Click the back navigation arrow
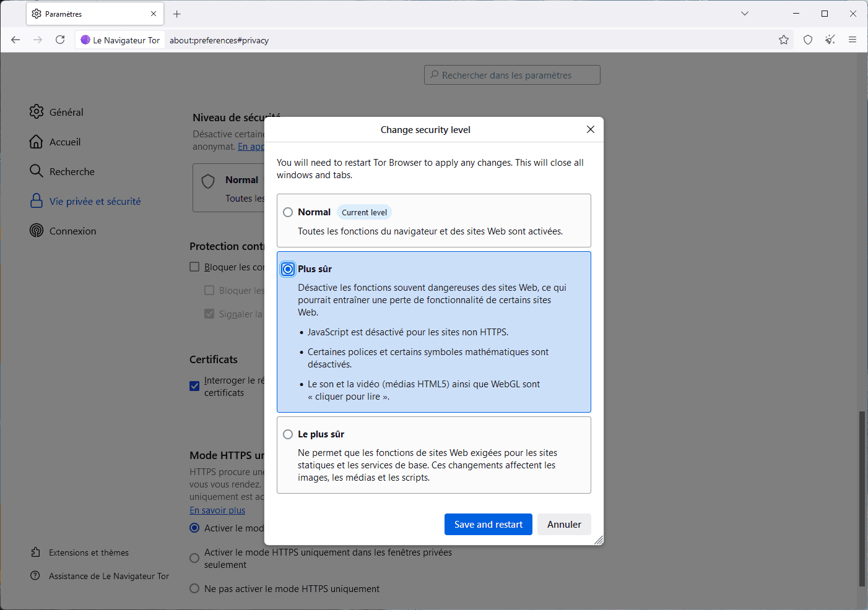The height and width of the screenshot is (610, 868). 15,40
